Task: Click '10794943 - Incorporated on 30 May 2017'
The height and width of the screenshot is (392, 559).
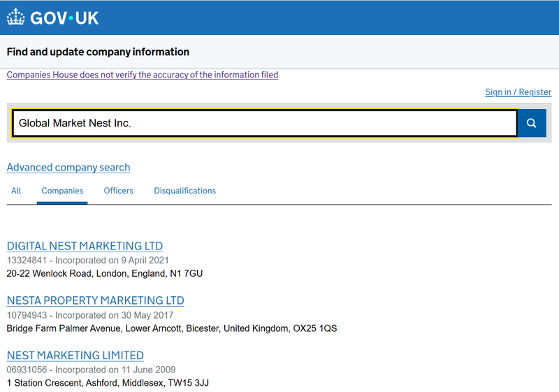Action: click(90, 315)
